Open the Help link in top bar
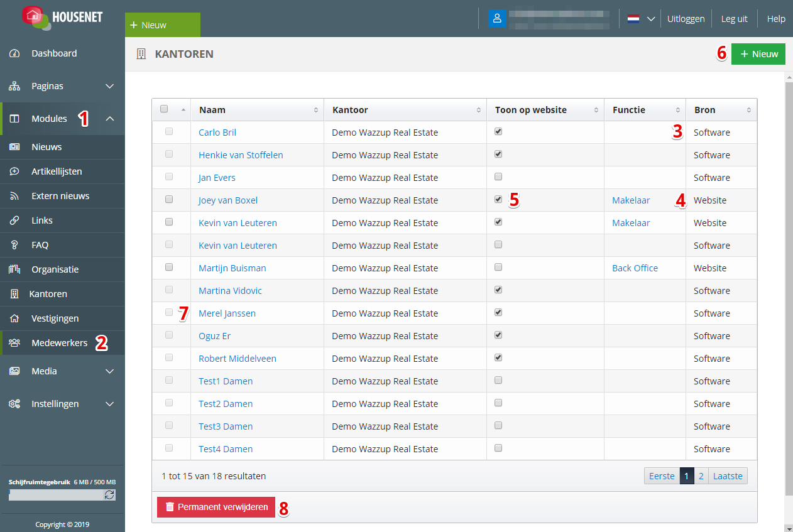 776,19
